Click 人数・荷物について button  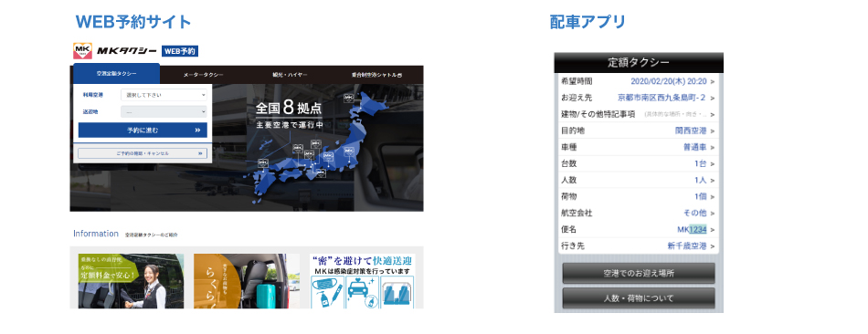click(x=639, y=298)
